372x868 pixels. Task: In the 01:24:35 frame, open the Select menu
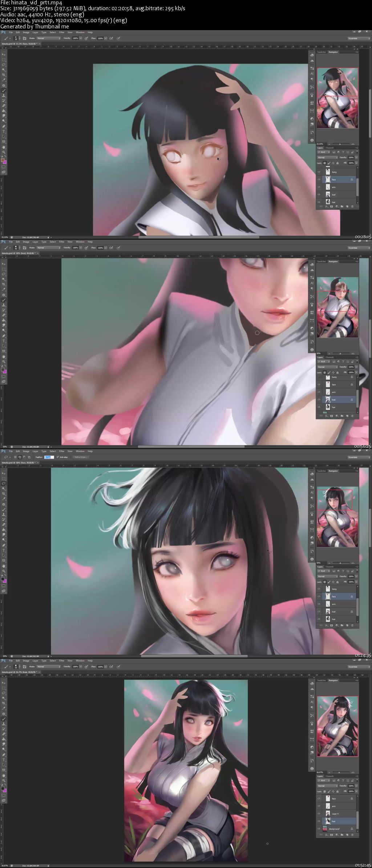pos(53,451)
